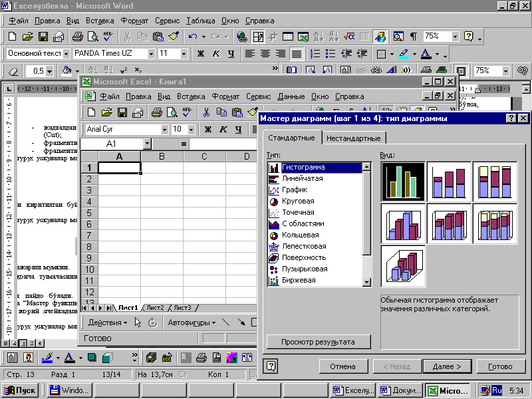This screenshot has width=532, height=399.
Task: Click Word's Insert Hyperlink globe icon
Action: [242, 37]
